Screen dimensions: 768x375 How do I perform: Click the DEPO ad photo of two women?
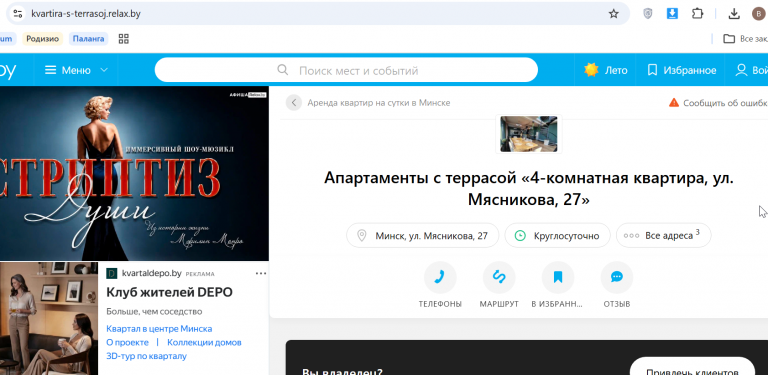(49, 319)
